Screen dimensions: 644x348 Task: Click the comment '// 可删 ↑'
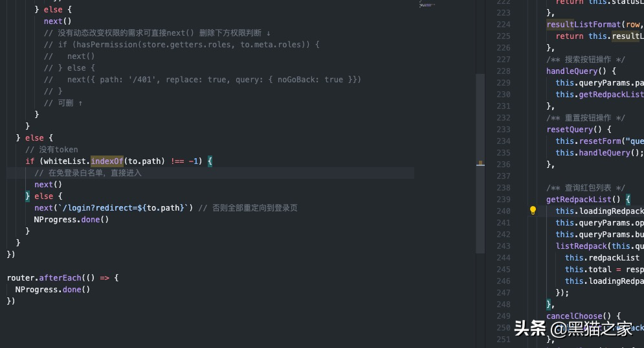tap(63, 103)
